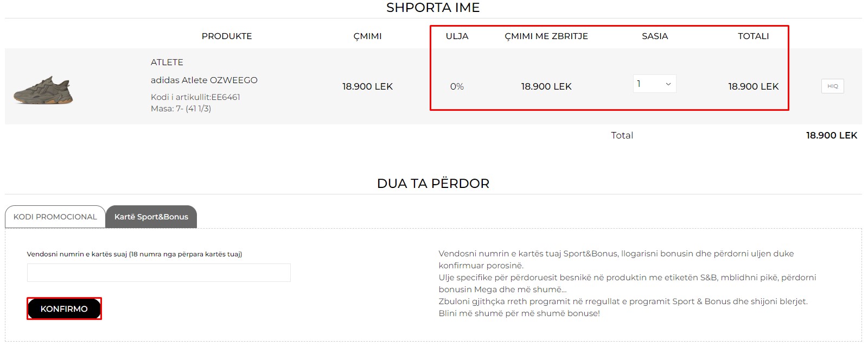868x346 pixels.
Task: Click the ATLETE category label
Action: coord(167,62)
